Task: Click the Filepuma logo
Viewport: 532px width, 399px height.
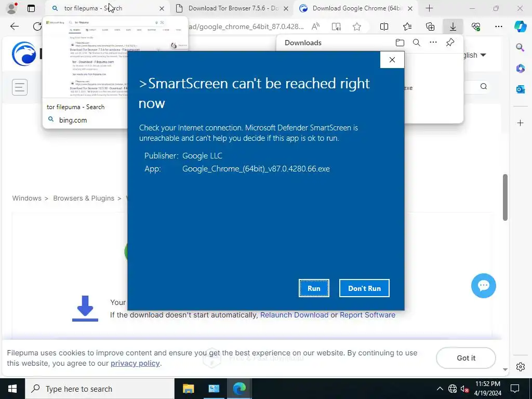Action: pos(24,54)
